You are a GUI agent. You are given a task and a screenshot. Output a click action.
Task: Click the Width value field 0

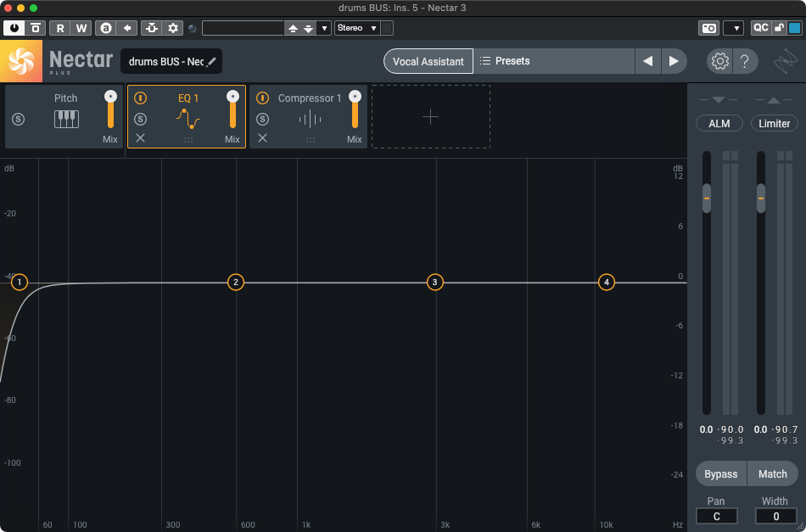(775, 517)
